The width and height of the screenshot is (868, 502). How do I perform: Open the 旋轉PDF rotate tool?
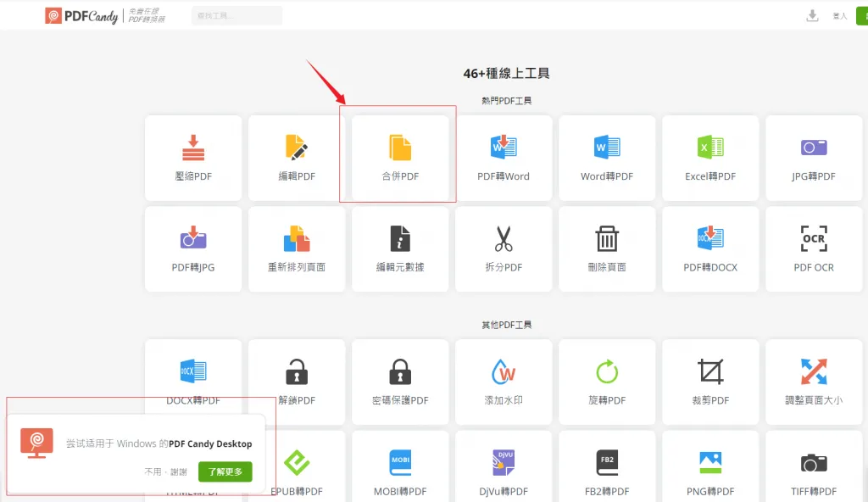point(607,382)
